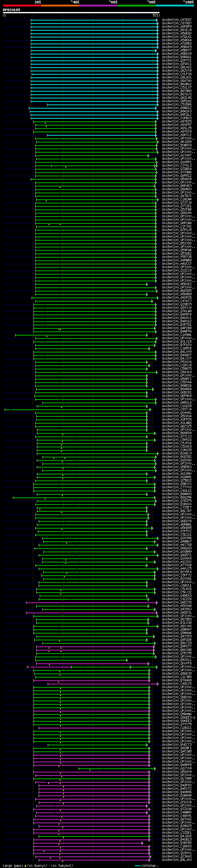Open hit UniRef100_C6TE87
The height and width of the screenshot is (868, 197).
click(177, 20)
